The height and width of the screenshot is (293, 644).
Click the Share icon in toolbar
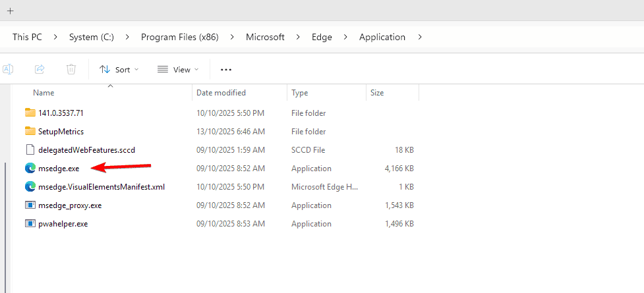click(40, 69)
